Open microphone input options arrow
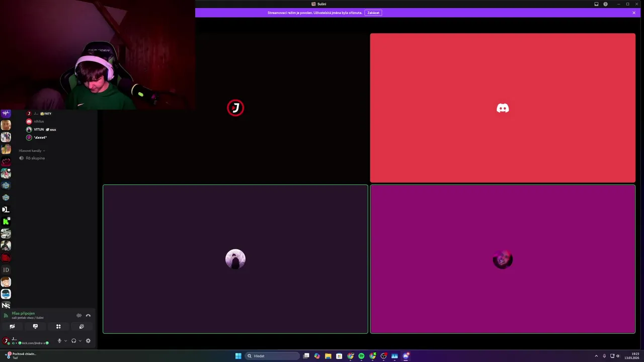 pyautogui.click(x=65, y=341)
